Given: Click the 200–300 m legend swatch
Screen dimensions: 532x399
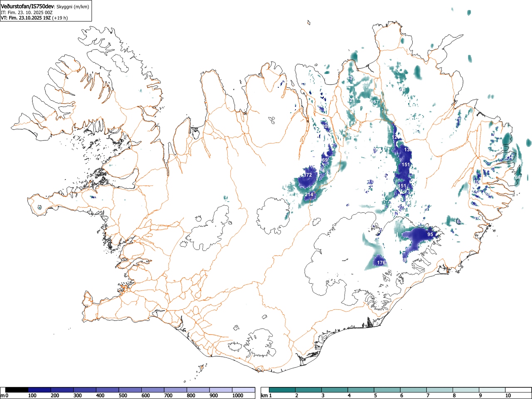Looking at the screenshot, I should click(x=62, y=390).
